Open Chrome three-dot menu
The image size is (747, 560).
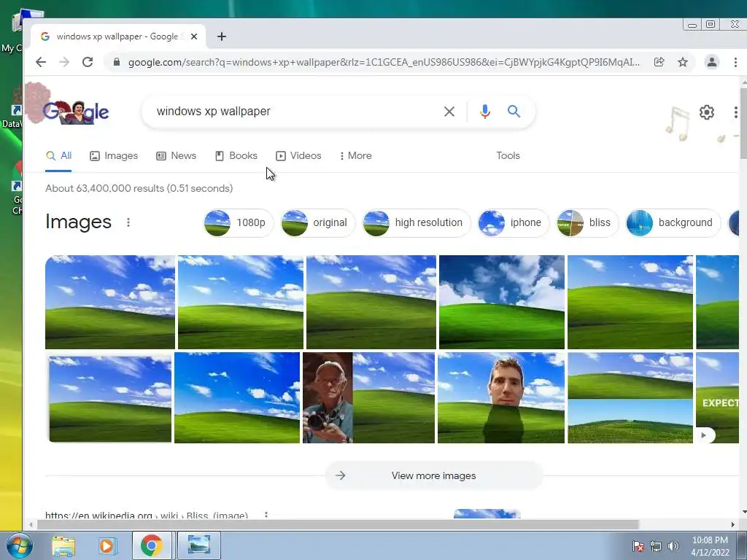[735, 62]
